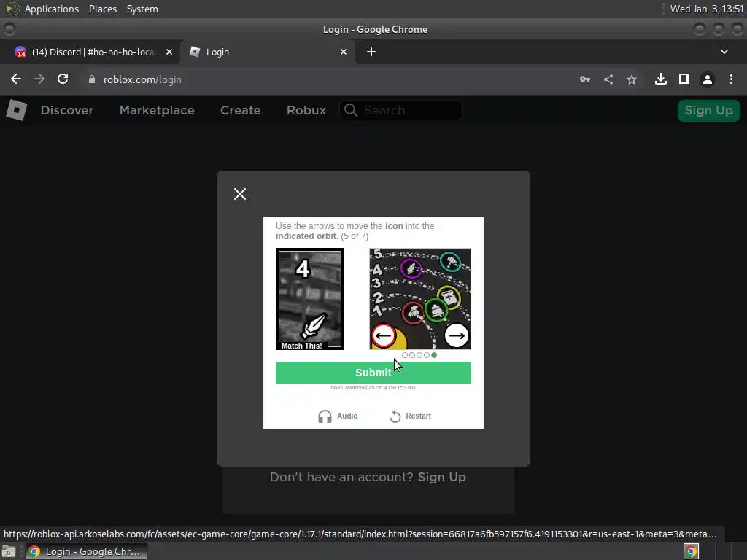
Task: Open the Discover page
Action: tap(67, 111)
